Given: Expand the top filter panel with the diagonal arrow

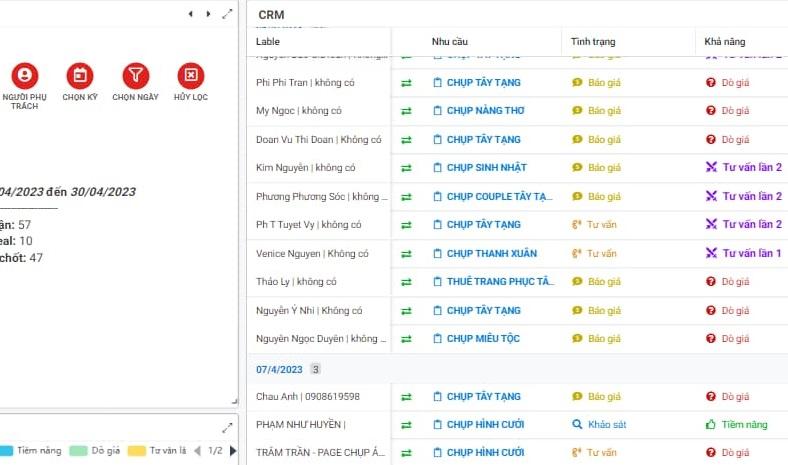Looking at the screenshot, I should coord(227,14).
